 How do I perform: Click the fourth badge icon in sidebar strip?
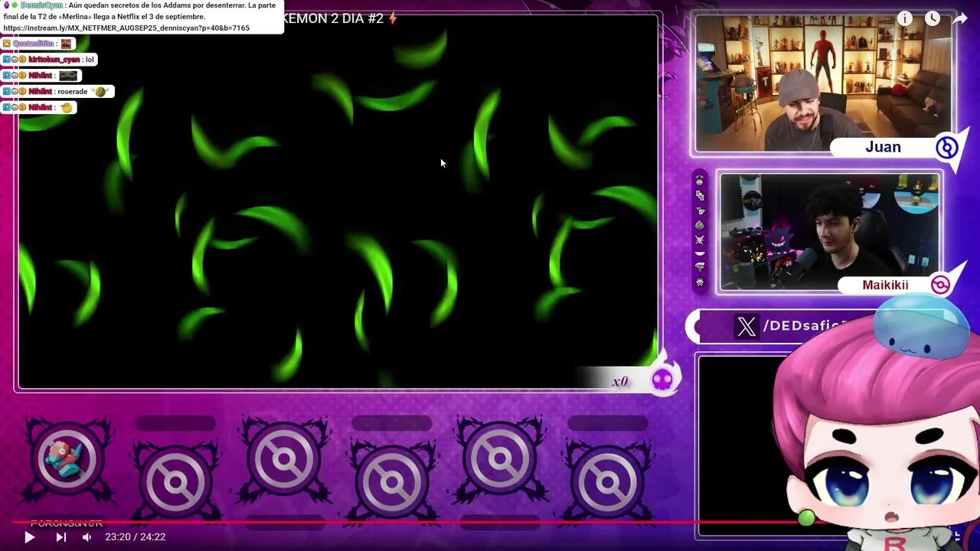click(699, 225)
